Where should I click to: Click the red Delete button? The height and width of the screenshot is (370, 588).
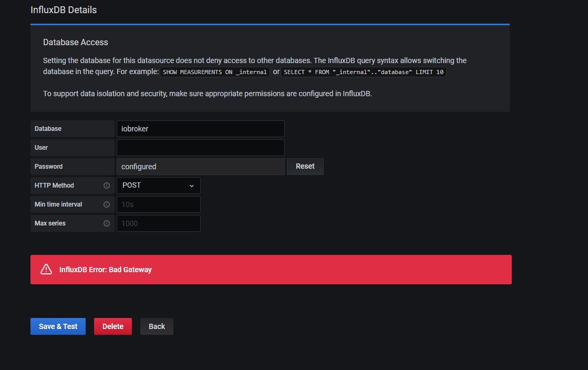pyautogui.click(x=113, y=326)
